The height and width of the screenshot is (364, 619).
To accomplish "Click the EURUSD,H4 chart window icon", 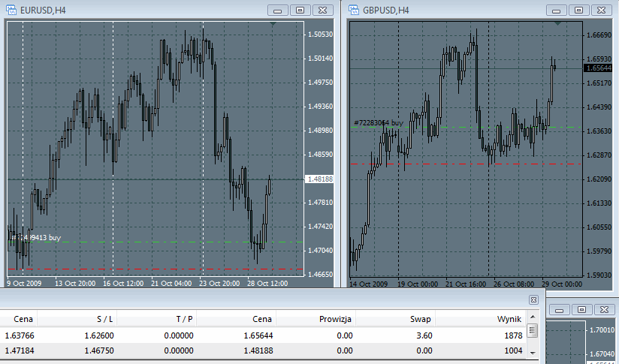I will [11, 10].
